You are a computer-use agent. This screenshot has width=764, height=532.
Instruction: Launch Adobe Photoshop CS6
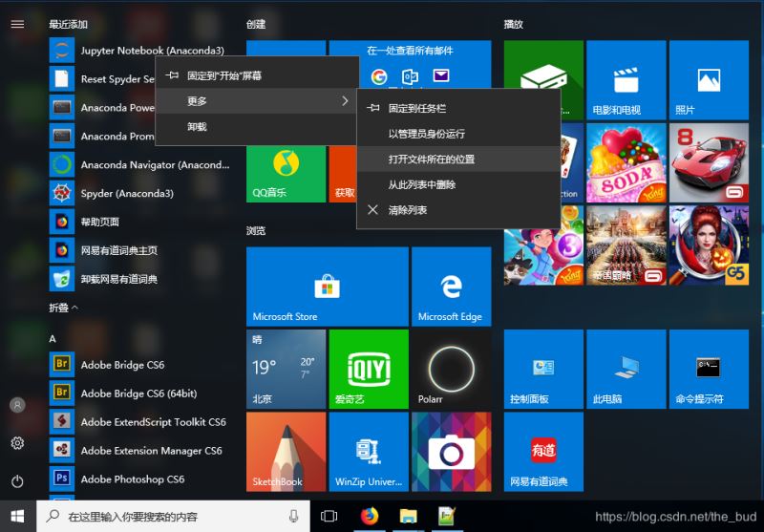point(140,479)
